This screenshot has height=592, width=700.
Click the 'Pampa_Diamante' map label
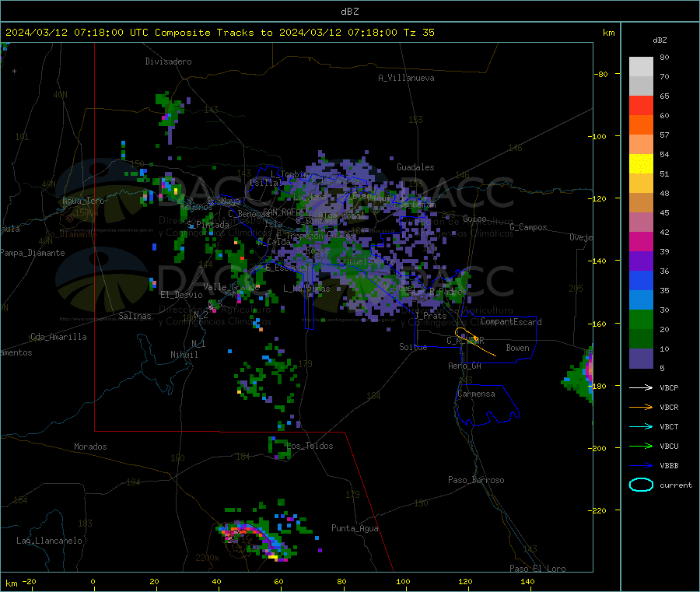tap(33, 253)
